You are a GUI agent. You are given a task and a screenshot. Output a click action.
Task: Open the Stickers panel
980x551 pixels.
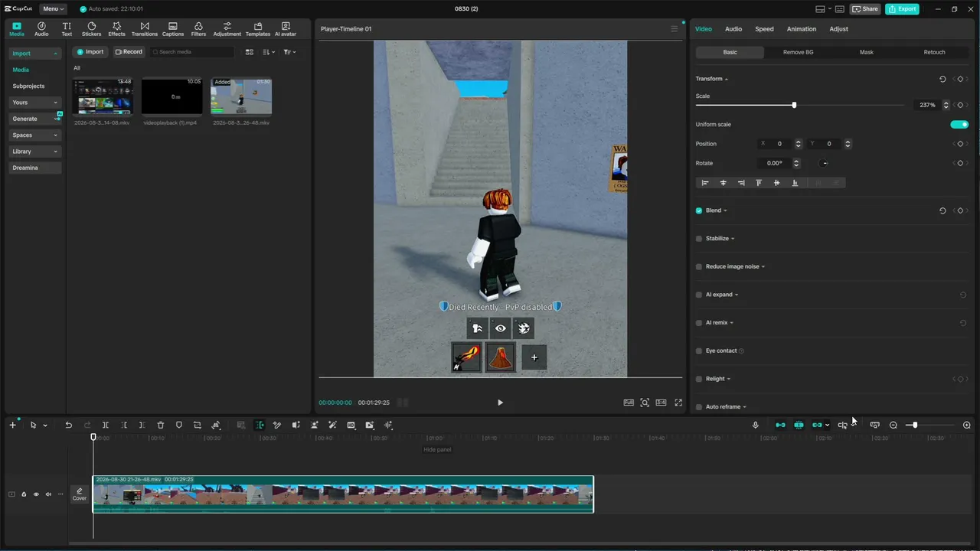91,29
